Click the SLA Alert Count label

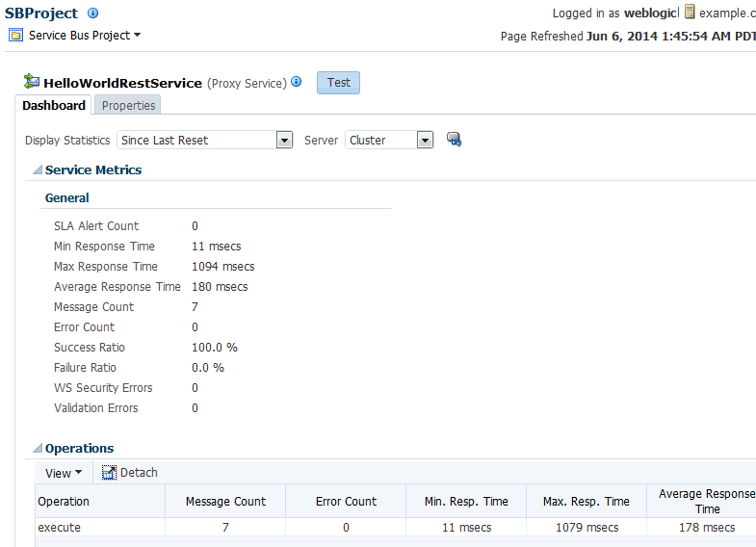pyautogui.click(x=96, y=226)
